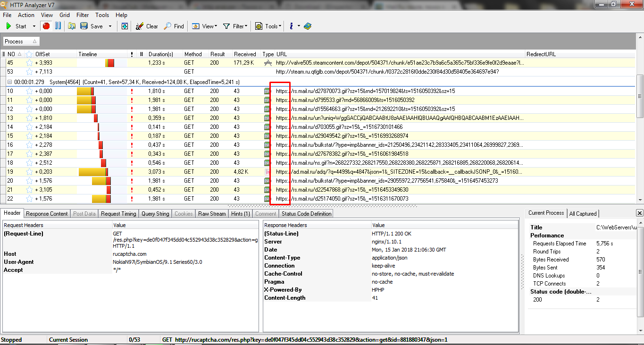This screenshot has height=345, width=644.
Task: Switch to the Response Content tab
Action: (47, 214)
